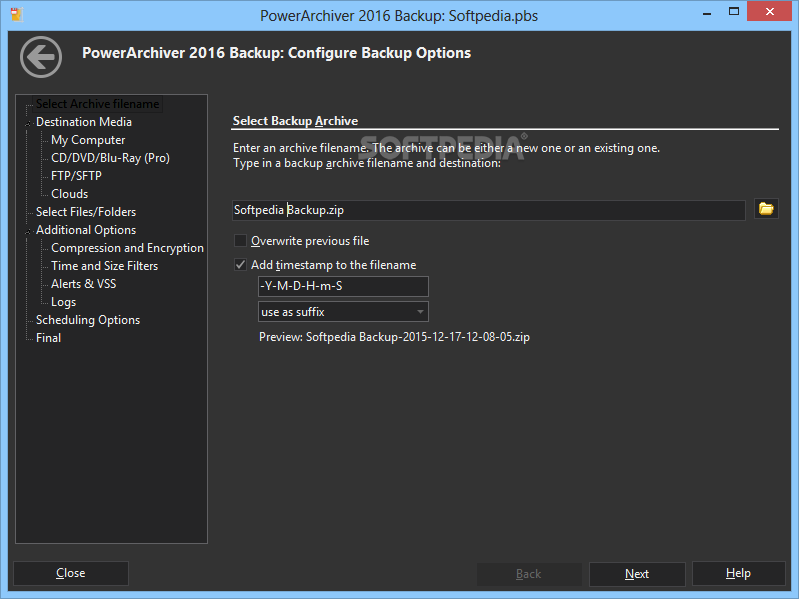Uncheck Add timestamp to the filename

[x=240, y=265]
